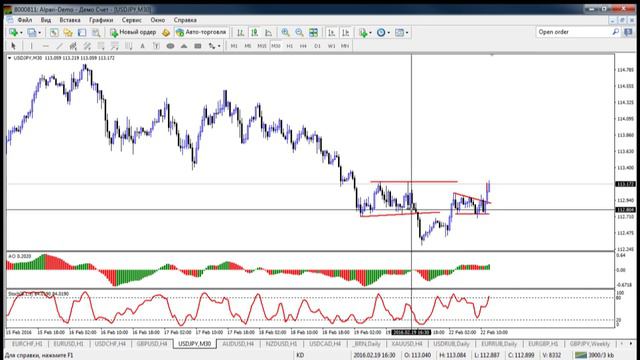Open the Indicators list icon

pos(362,33)
